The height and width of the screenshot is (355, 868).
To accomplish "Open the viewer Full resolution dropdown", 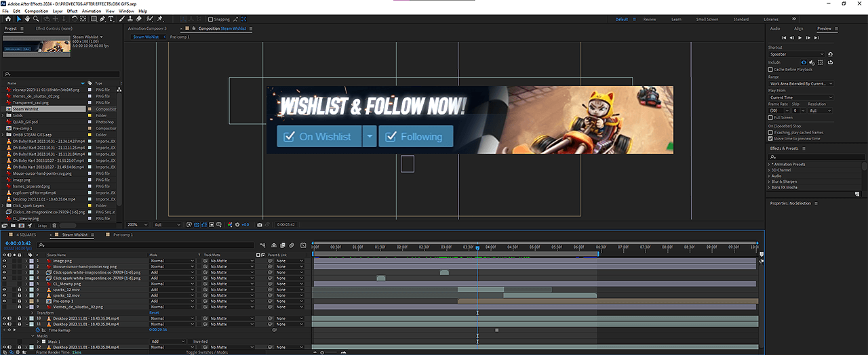I will coord(167,225).
